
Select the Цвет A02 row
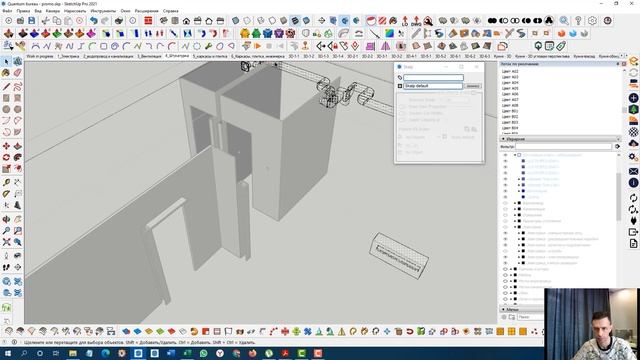pyautogui.click(x=510, y=71)
